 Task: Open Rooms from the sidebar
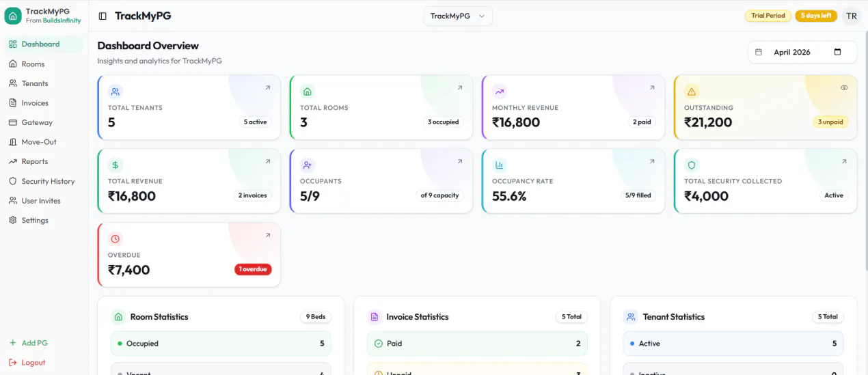(x=44, y=64)
